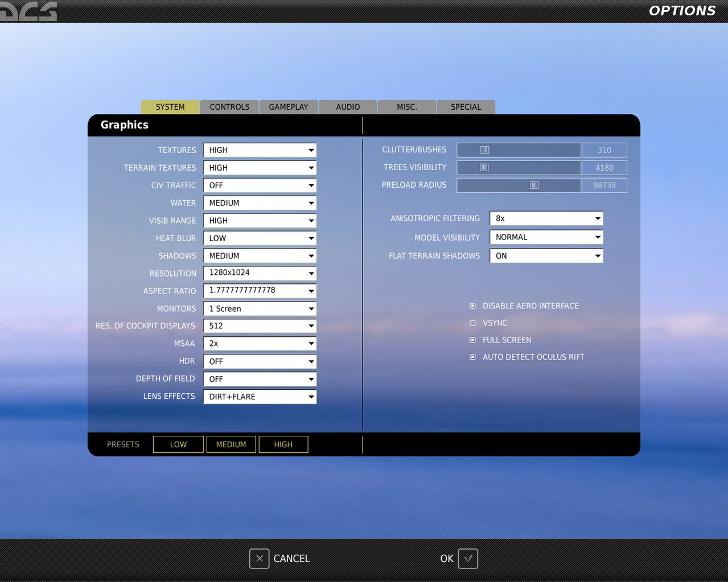Image resolution: width=728 pixels, height=582 pixels.
Task: Enable the VSYNC checkbox
Action: (x=472, y=323)
